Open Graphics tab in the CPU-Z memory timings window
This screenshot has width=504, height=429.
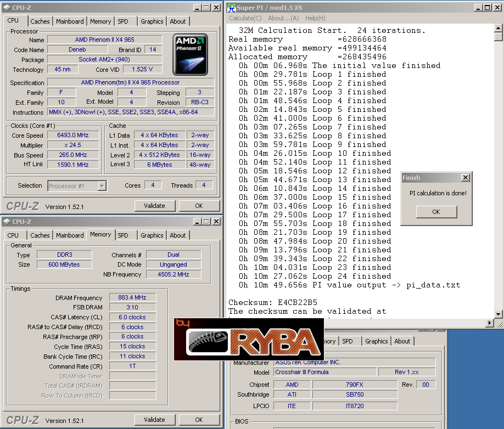(152, 235)
